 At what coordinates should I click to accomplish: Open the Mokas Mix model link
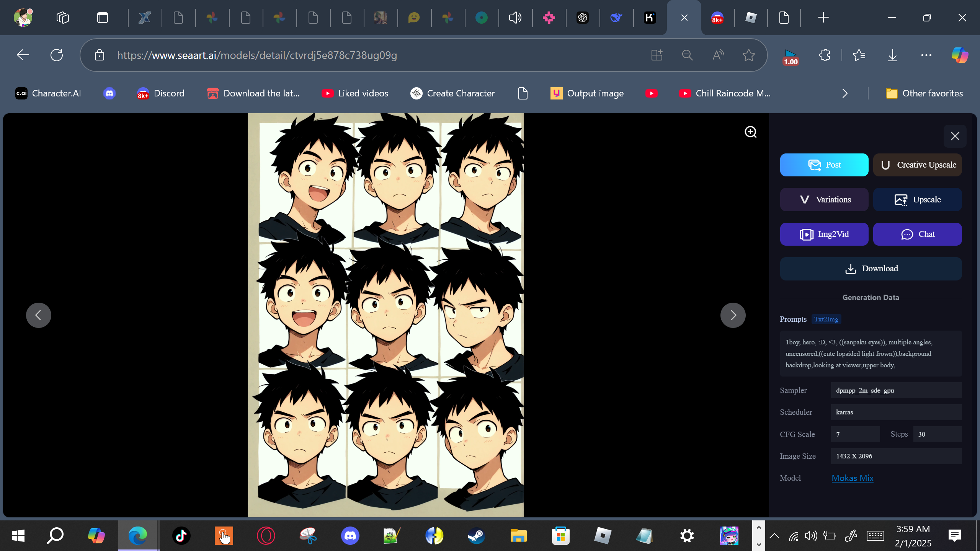tap(852, 478)
